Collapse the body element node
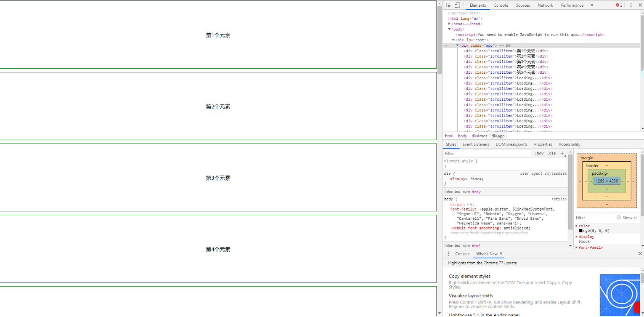The width and height of the screenshot is (644, 317). [x=449, y=29]
